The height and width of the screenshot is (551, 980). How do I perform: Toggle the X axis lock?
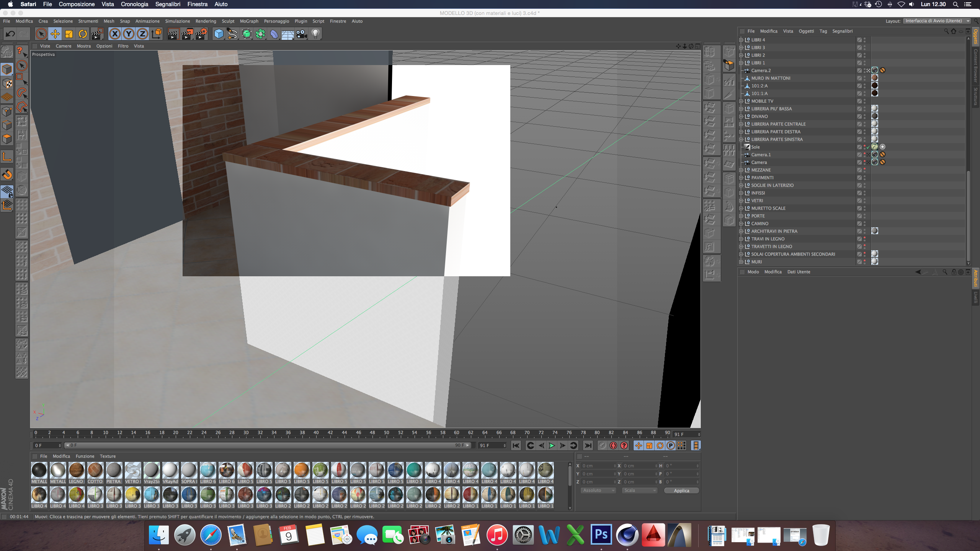[114, 34]
